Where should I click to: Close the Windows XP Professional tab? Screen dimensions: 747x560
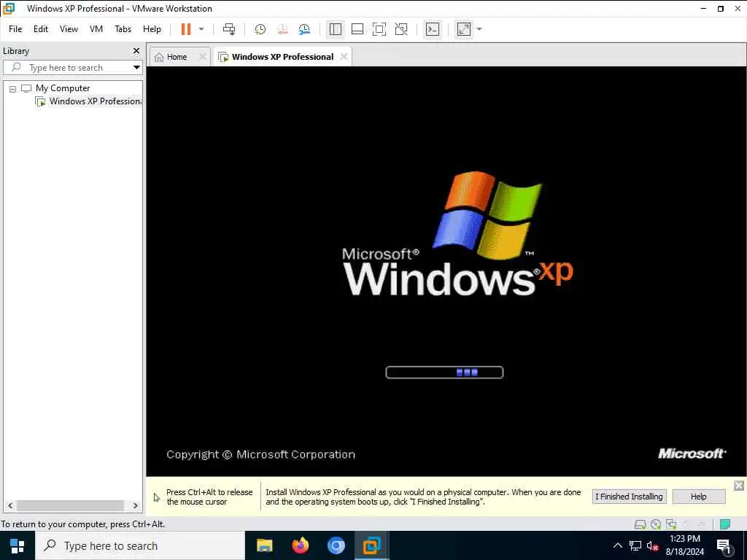344,57
